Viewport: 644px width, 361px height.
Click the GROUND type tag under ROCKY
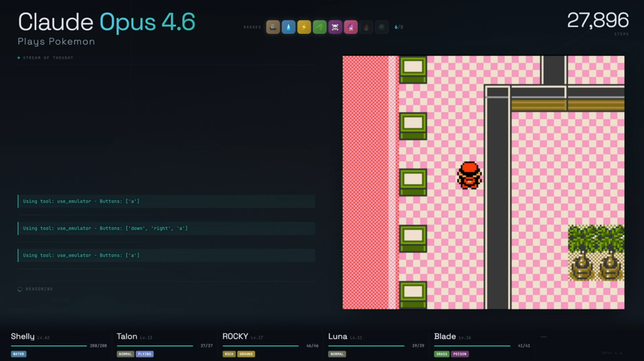pyautogui.click(x=246, y=354)
